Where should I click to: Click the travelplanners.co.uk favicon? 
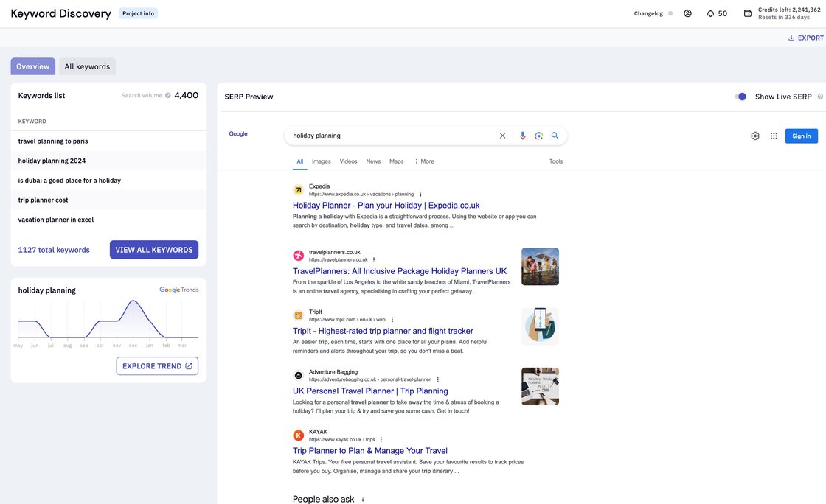[298, 256]
